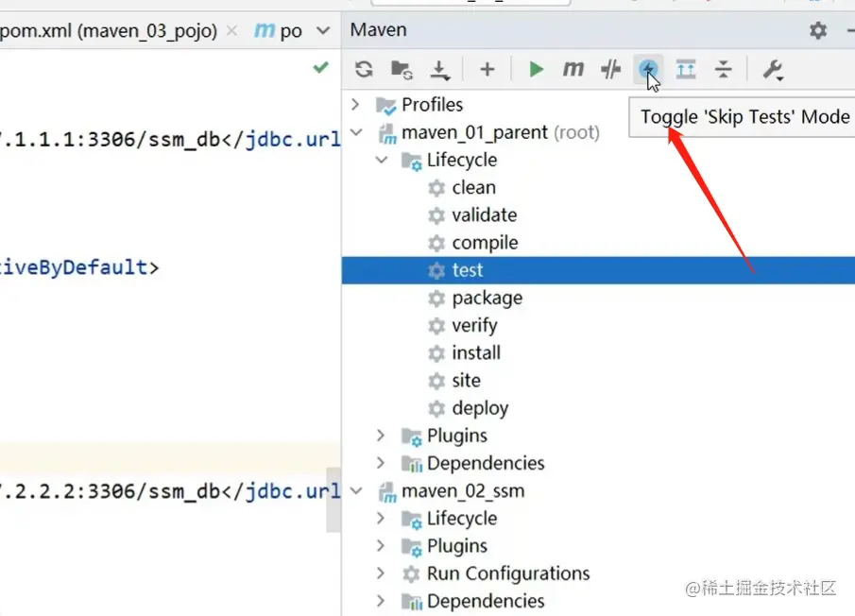Click the 'Maven' panel title
The width and height of the screenshot is (855, 616).
[x=379, y=29]
